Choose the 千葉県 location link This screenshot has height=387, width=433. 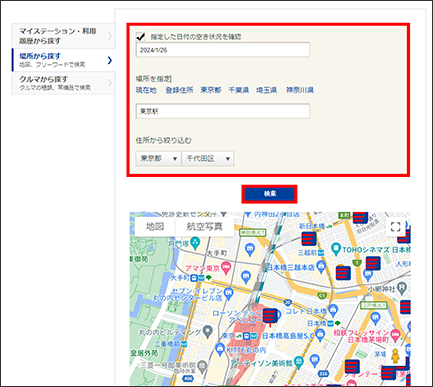[x=239, y=90]
